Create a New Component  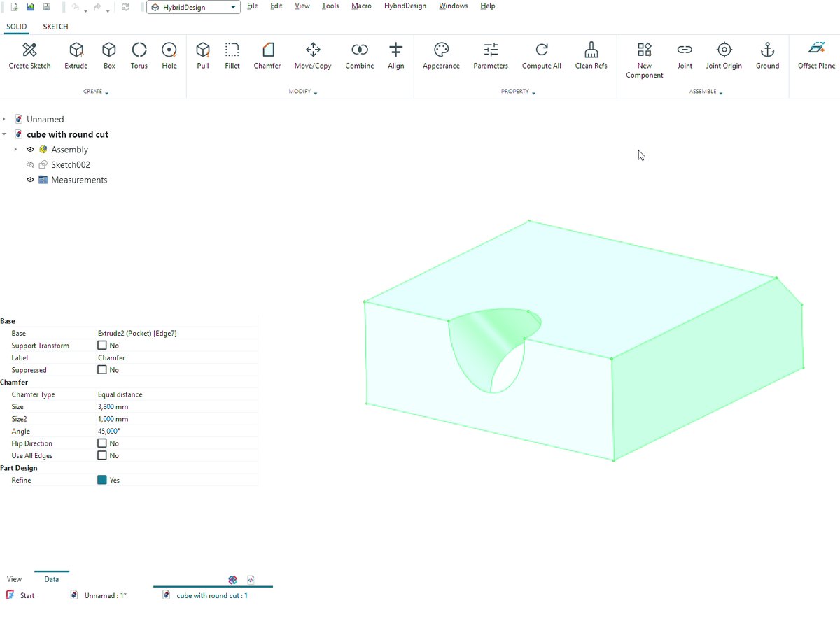pos(645,60)
